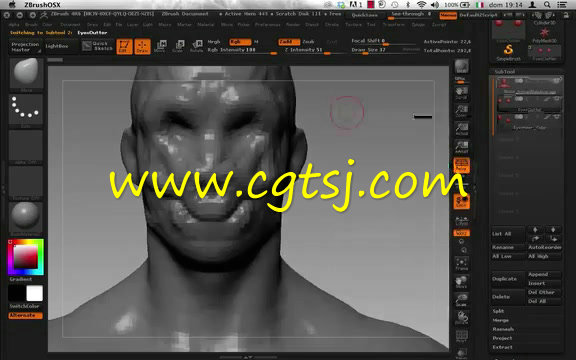Open the stroke type selector
The width and height of the screenshot is (576, 360).
(x=26, y=108)
